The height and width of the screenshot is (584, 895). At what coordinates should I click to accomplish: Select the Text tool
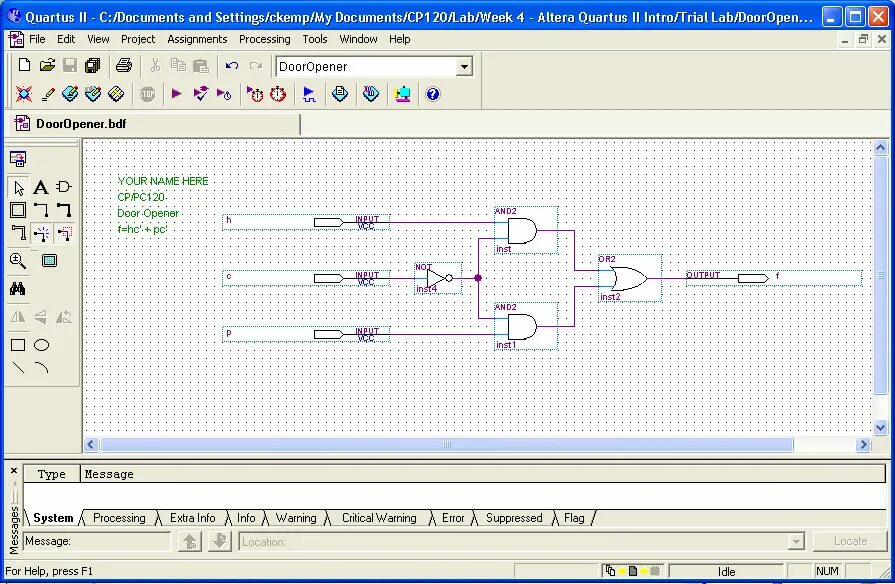tap(40, 187)
